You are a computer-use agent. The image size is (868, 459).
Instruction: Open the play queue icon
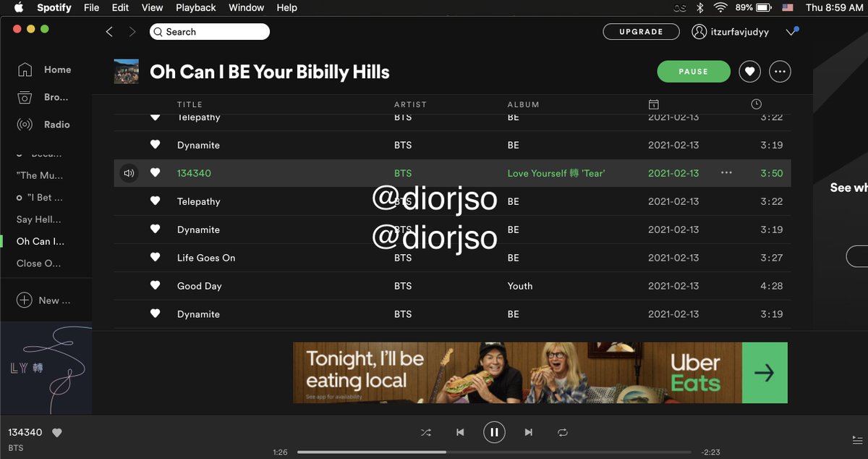[x=858, y=439]
